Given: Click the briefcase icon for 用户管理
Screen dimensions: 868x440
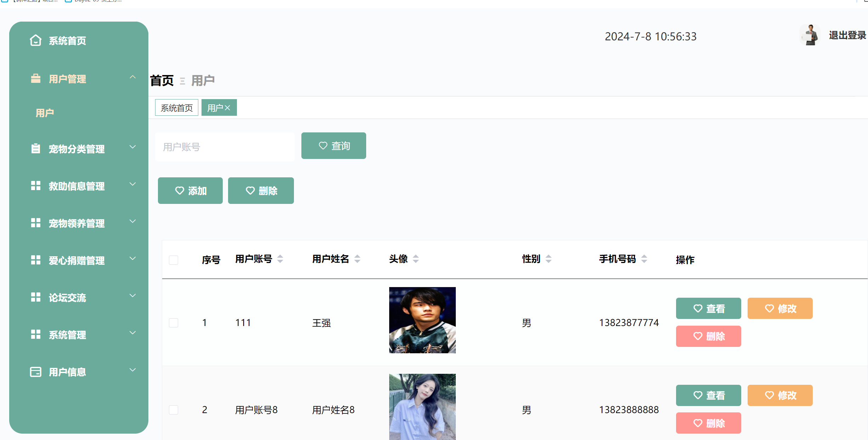Looking at the screenshot, I should coord(35,79).
